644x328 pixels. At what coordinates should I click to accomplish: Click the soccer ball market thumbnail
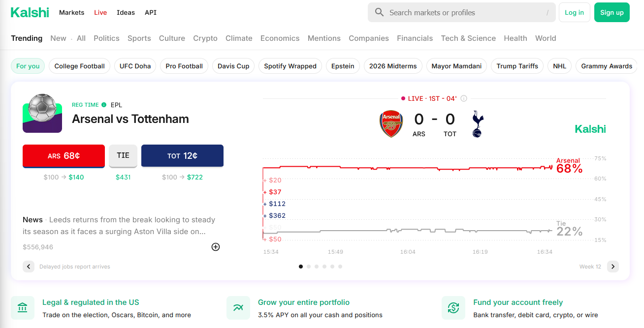pyautogui.click(x=42, y=113)
